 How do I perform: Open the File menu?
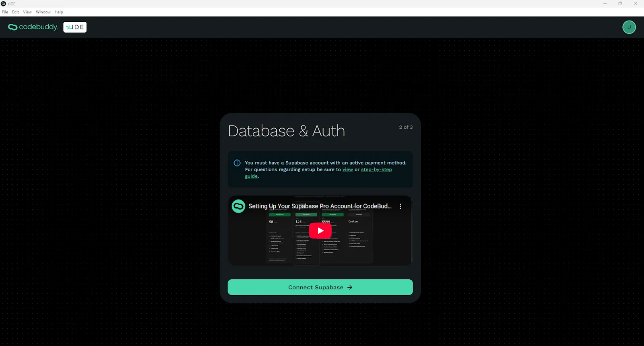click(5, 12)
